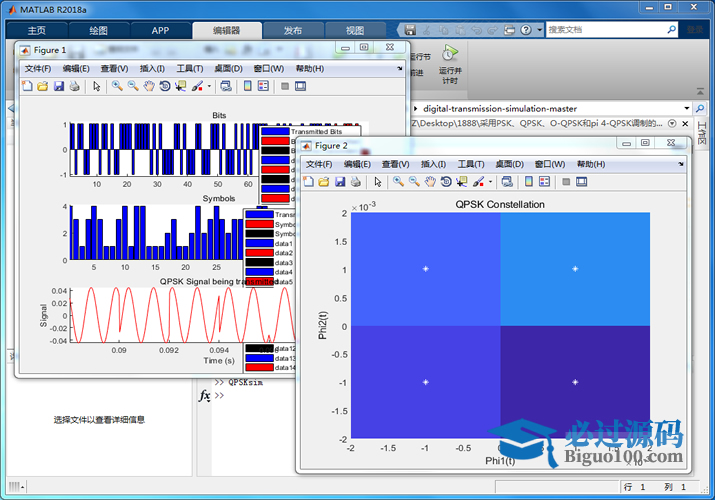Screen dimensions: 715x500
Task: Click Data Cursor tool in Figure 2
Action: 460,181
